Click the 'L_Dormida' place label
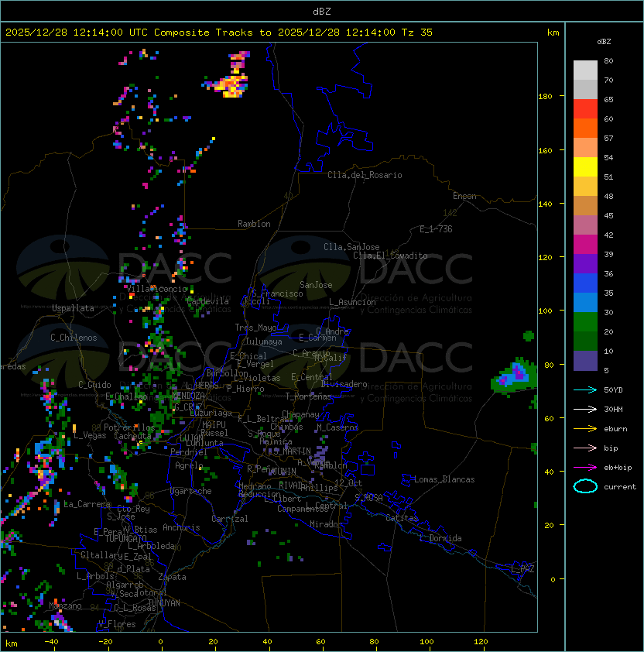The height and width of the screenshot is (652, 644). click(440, 538)
